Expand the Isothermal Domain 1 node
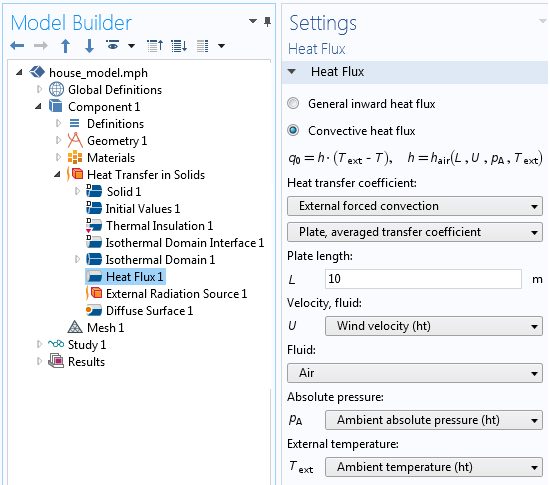 coord(77,259)
